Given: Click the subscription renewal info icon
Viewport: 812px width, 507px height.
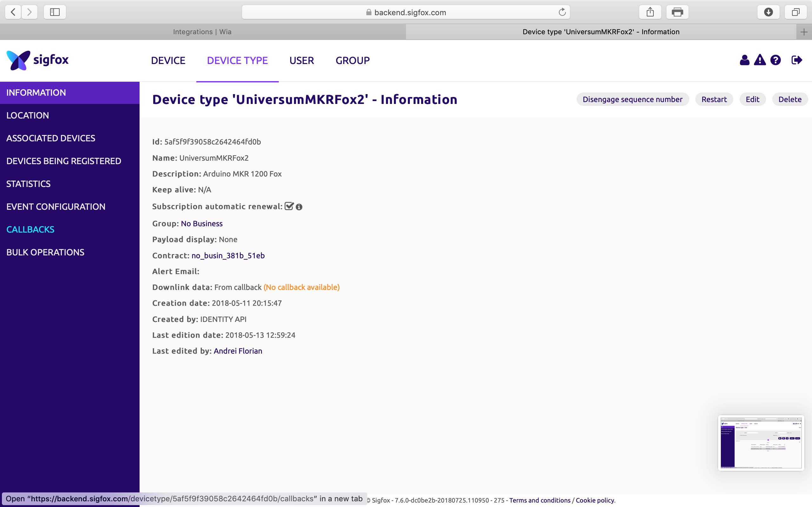Looking at the screenshot, I should click(x=299, y=207).
